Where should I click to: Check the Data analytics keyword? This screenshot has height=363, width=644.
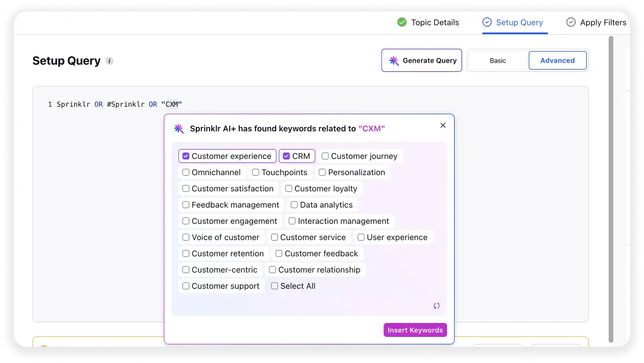coord(294,205)
